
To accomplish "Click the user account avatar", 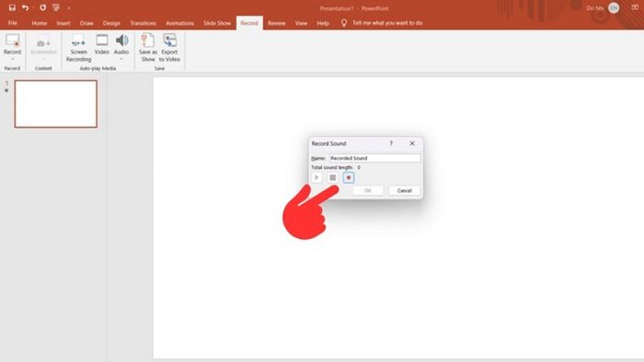I will pos(614,7).
